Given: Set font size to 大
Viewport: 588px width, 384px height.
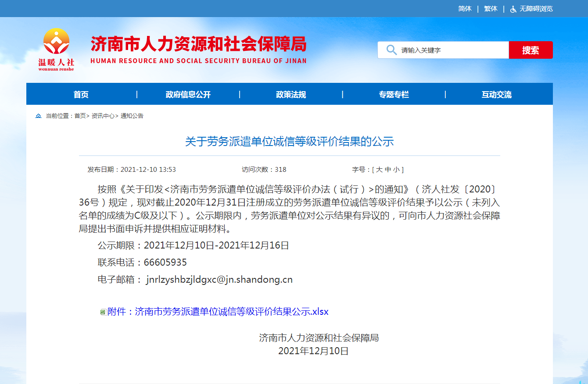Looking at the screenshot, I should (379, 170).
